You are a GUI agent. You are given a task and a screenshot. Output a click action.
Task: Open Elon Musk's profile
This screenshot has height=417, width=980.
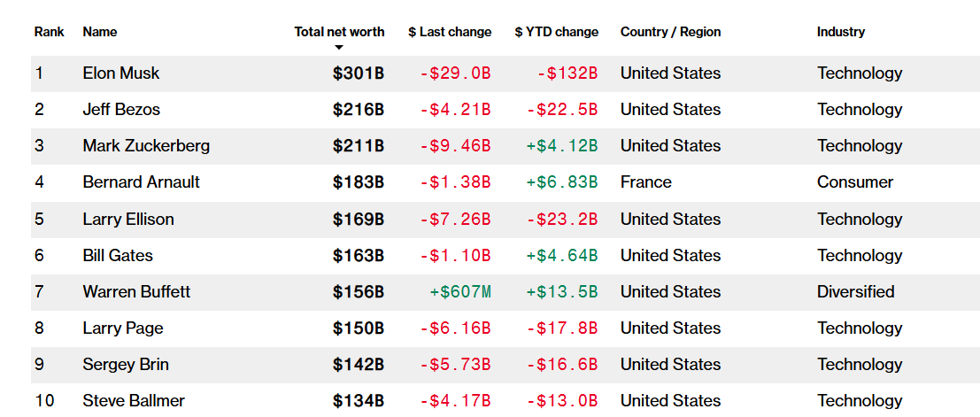pos(121,73)
